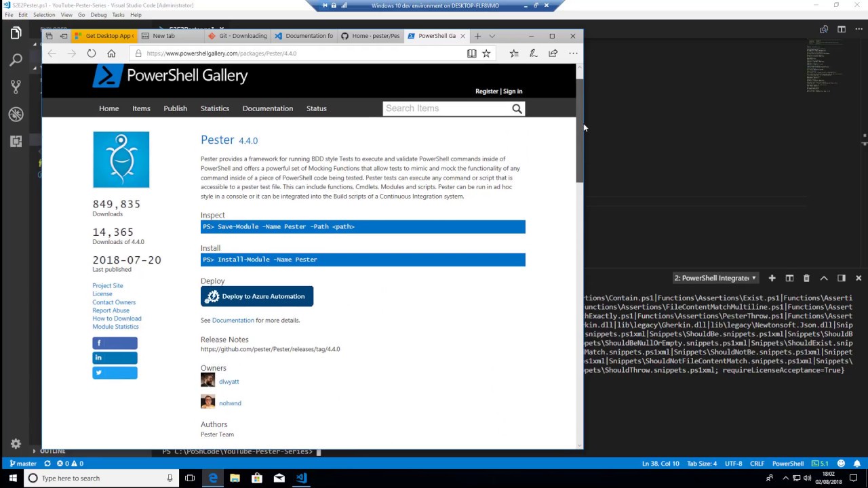Go to Edge home page
Image resolution: width=868 pixels, height=488 pixels.
[x=111, y=54]
